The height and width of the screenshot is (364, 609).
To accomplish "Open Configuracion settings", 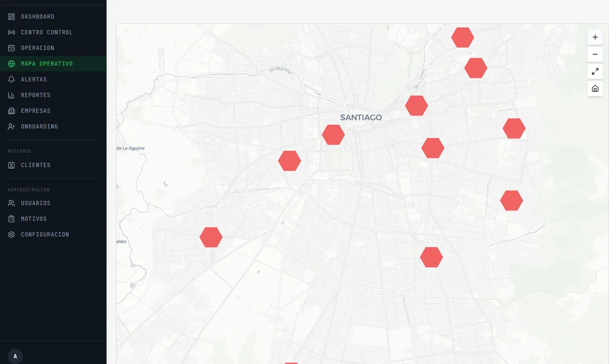I will point(53,235).
